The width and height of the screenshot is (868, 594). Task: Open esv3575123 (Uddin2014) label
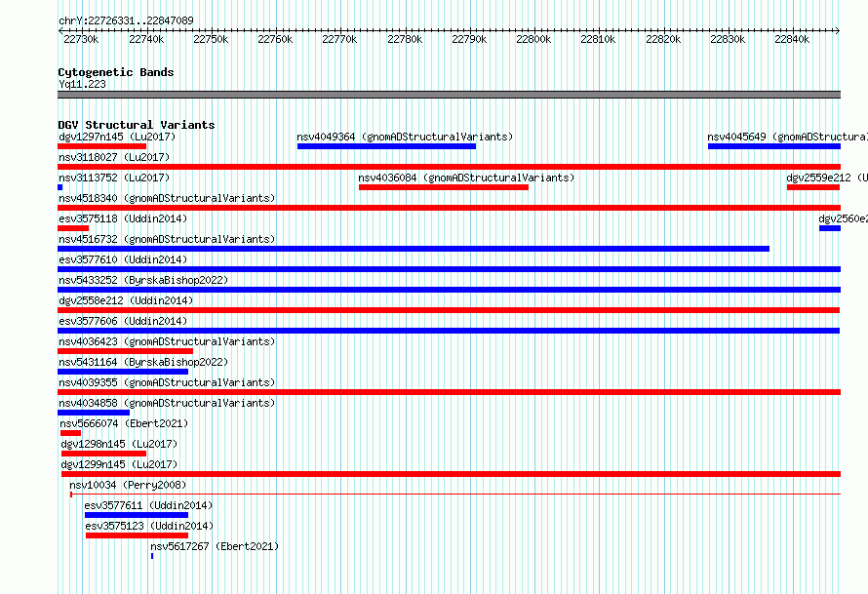149,526
